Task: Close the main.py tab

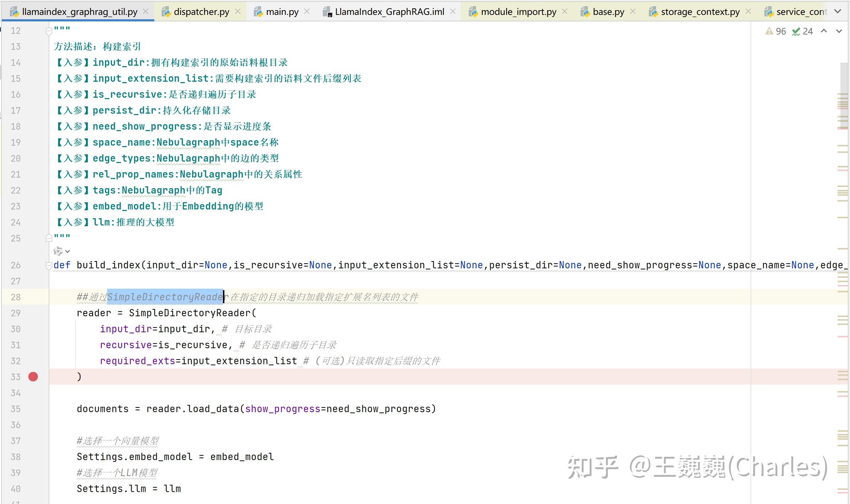Action: coord(307,11)
